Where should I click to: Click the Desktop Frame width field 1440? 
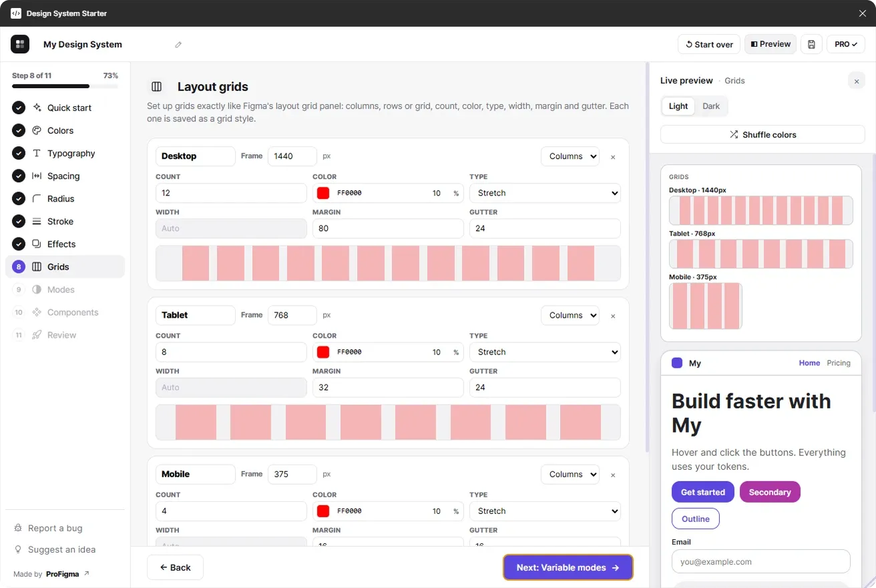[292, 156]
